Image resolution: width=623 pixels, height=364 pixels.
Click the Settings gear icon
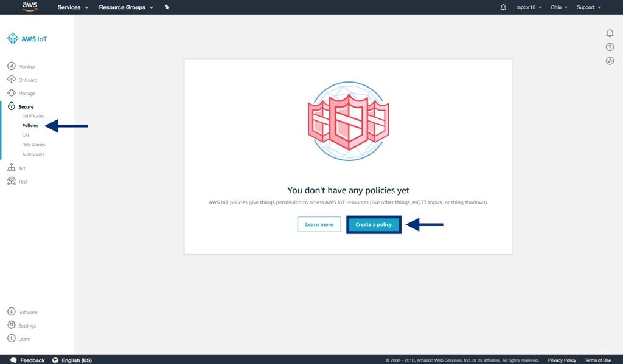point(12,325)
